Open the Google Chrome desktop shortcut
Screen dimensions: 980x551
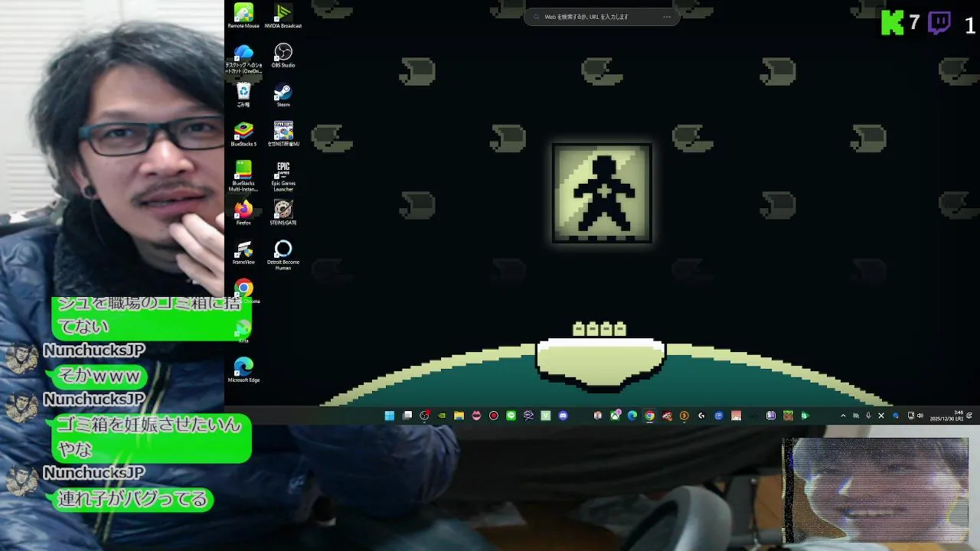(243, 291)
